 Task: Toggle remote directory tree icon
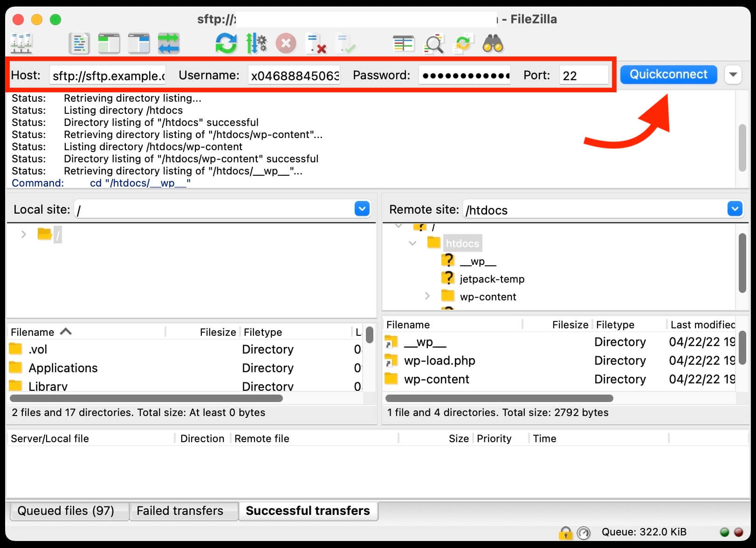pos(139,44)
